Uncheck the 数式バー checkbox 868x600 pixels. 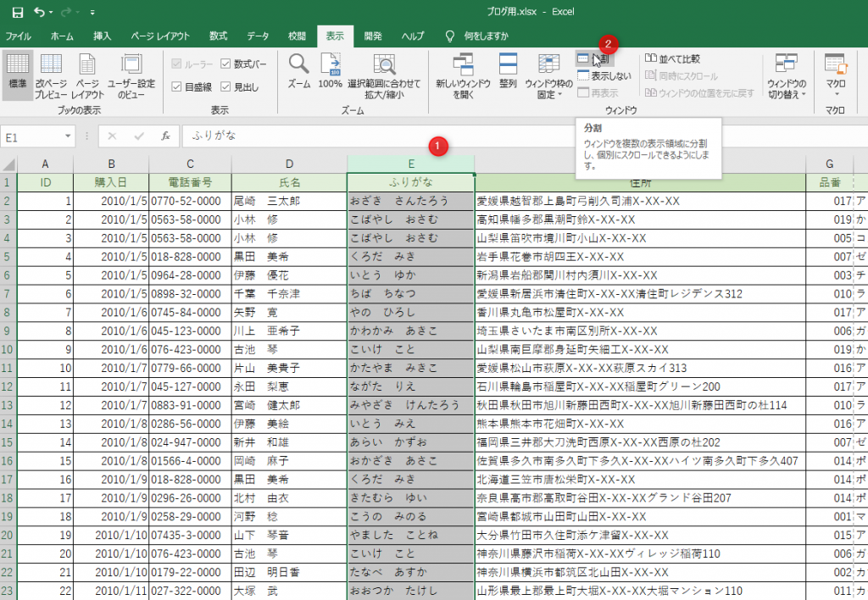(x=225, y=64)
